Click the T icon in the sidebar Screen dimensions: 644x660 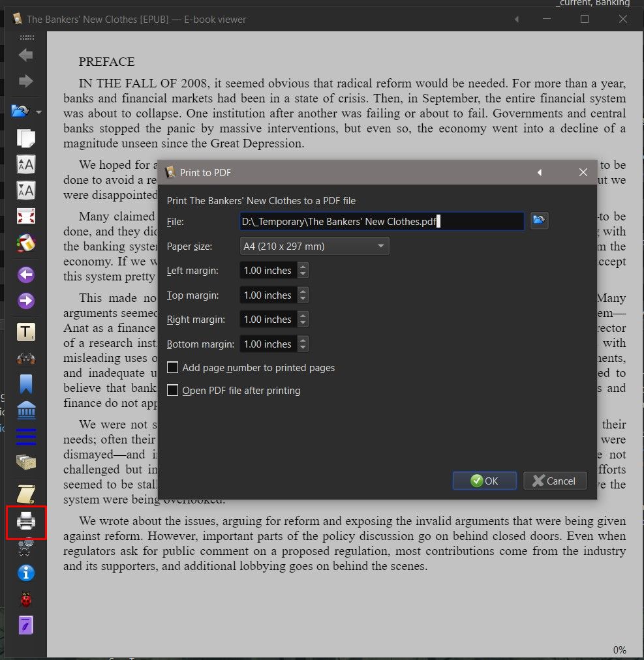tap(25, 332)
